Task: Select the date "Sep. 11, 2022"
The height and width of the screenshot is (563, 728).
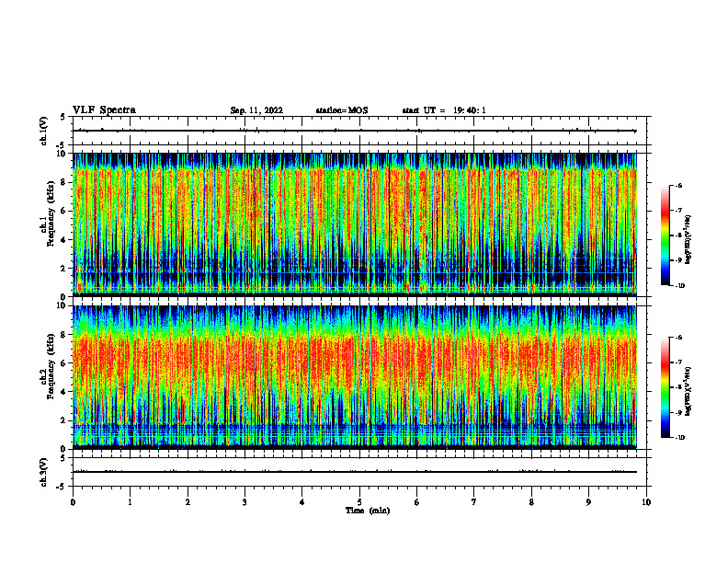Action: pos(256,110)
